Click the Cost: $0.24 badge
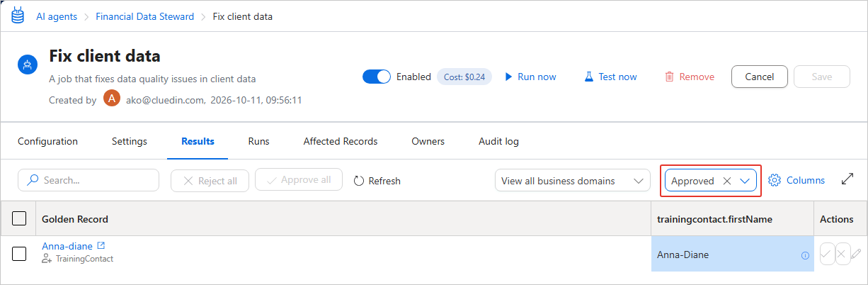Viewport: 868px width, 285px height. tap(464, 77)
